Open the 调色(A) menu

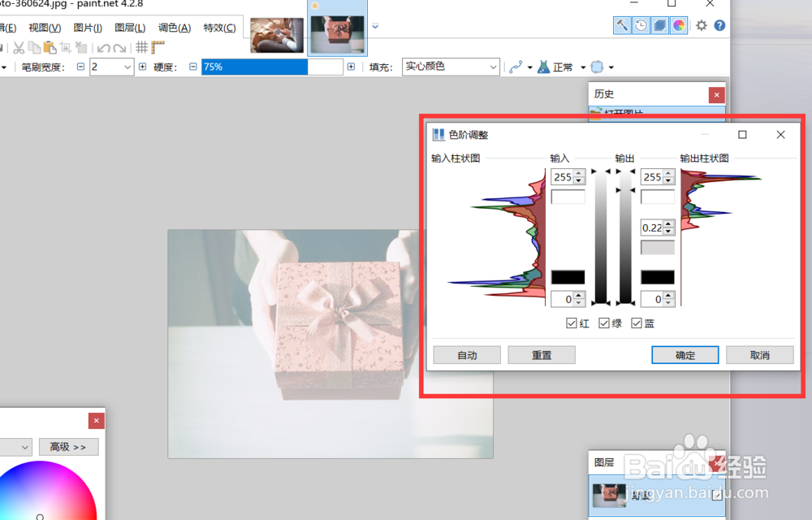[x=174, y=27]
